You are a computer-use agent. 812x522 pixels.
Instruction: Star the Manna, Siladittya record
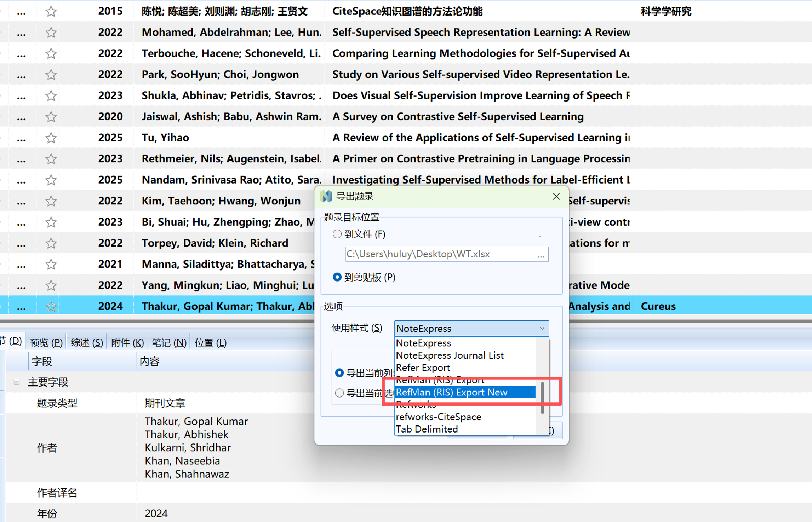click(51, 264)
